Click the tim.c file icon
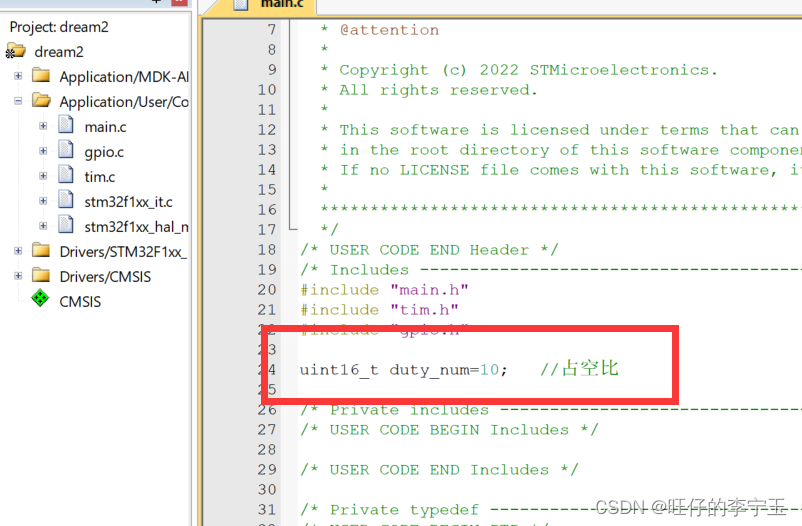The width and height of the screenshot is (802, 526). [65, 176]
